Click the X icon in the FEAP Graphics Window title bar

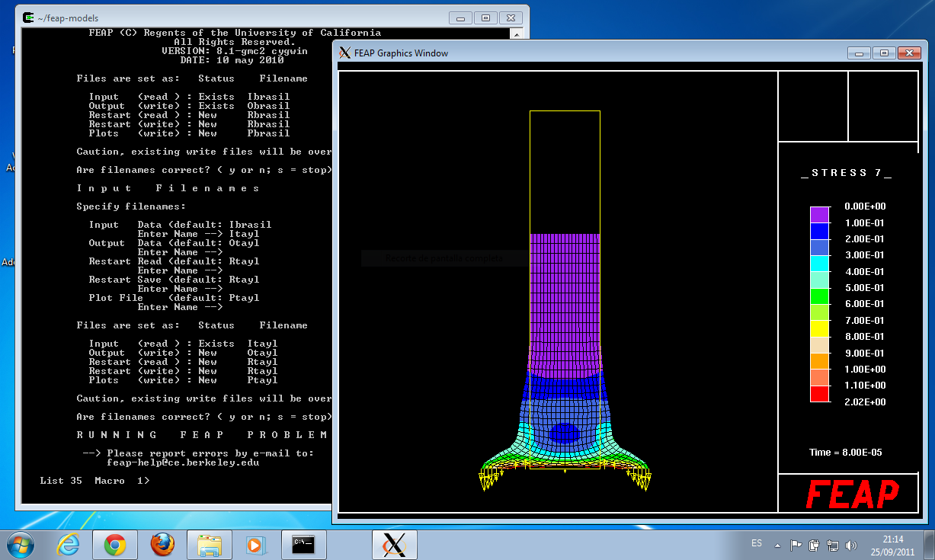click(x=344, y=53)
